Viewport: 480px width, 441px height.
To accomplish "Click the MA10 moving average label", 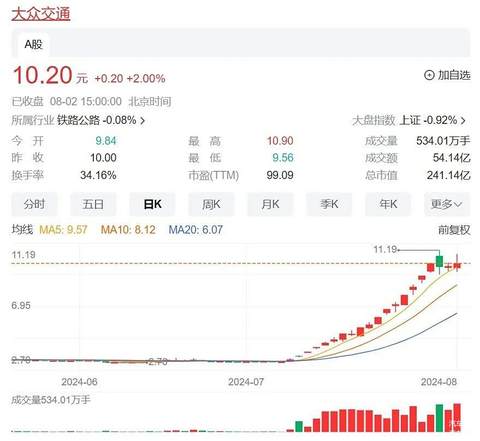I will 128,230.
